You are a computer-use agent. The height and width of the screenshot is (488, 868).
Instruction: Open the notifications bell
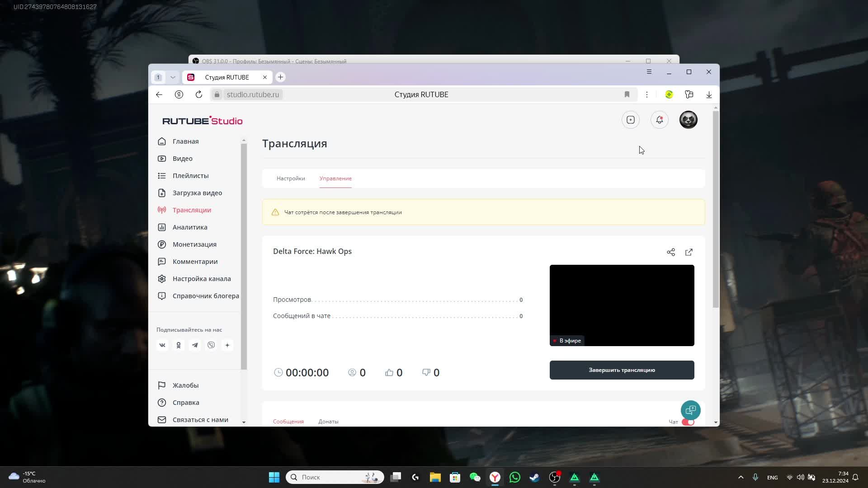(660, 120)
